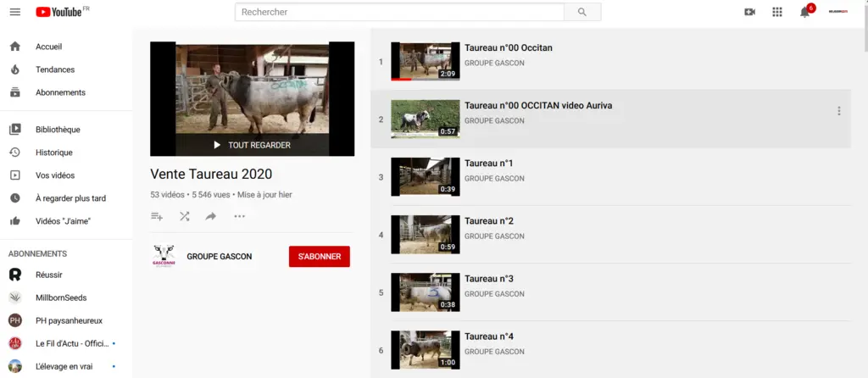Open the YouTube apps grid
This screenshot has height=378, width=868.
(x=777, y=12)
